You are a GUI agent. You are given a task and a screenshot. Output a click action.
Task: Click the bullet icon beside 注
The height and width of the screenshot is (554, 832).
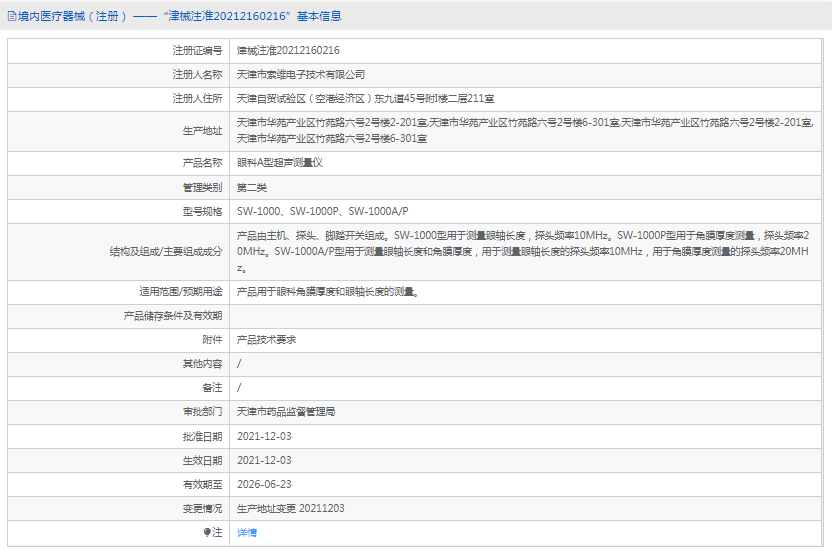click(207, 532)
